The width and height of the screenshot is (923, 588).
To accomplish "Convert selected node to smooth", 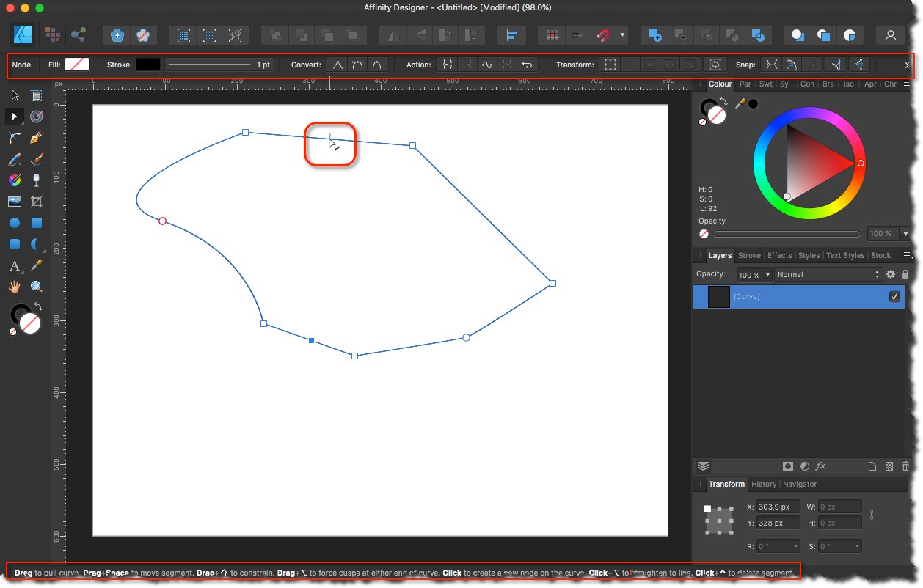I will point(357,65).
